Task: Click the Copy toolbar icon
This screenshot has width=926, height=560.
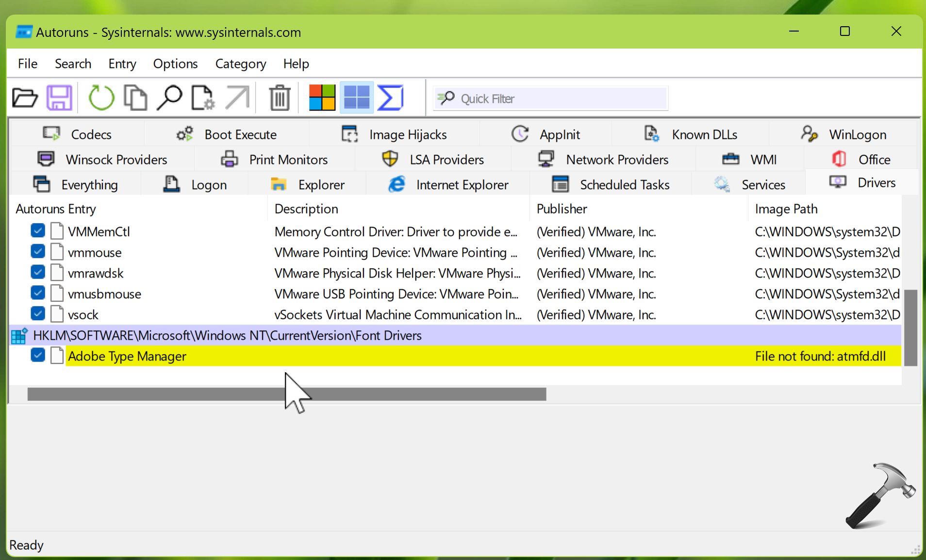Action: tap(135, 98)
